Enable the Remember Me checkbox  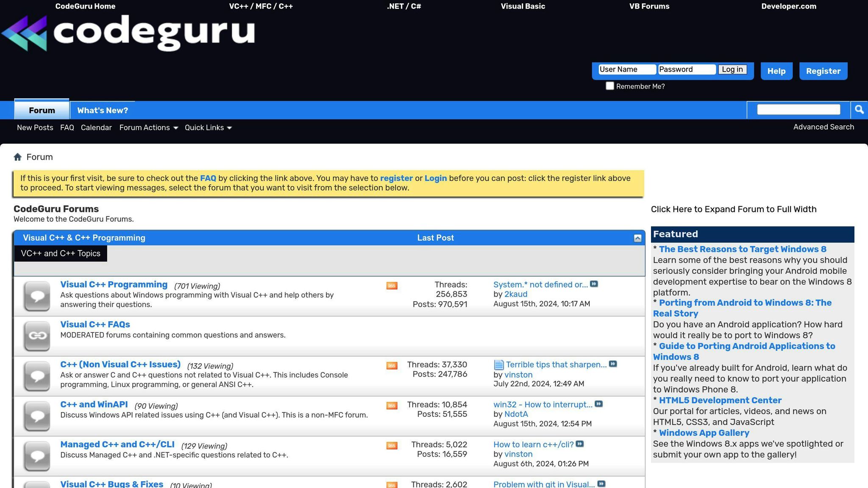[x=610, y=86]
